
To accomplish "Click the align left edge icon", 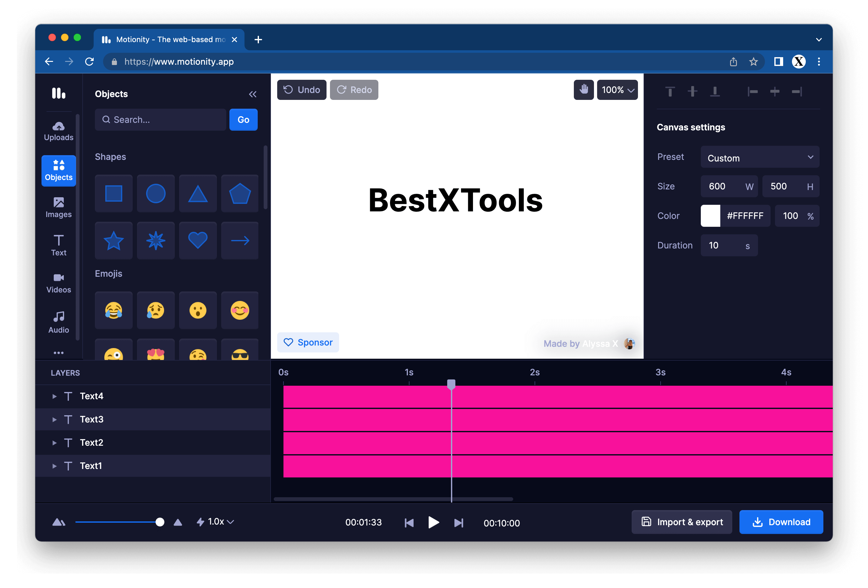I will tap(752, 91).
